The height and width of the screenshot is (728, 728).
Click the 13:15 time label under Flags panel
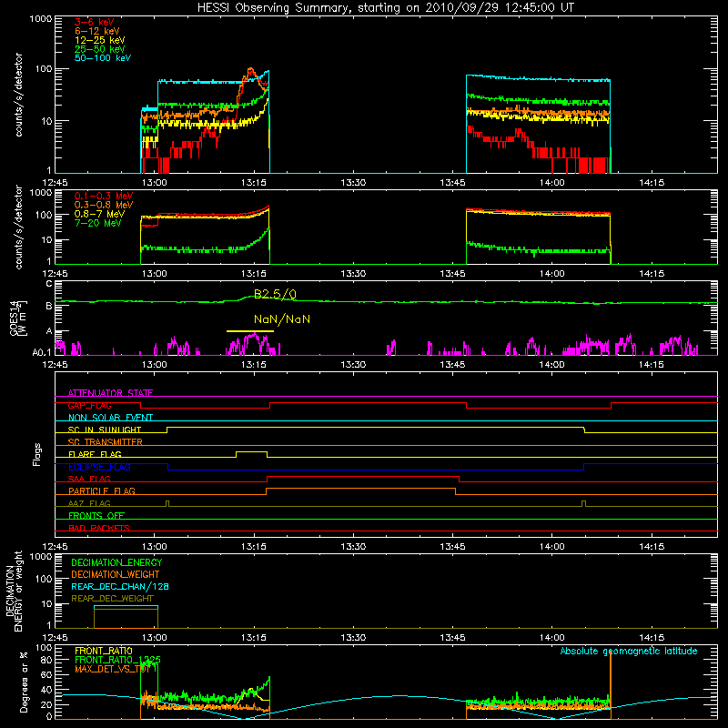pyautogui.click(x=254, y=547)
